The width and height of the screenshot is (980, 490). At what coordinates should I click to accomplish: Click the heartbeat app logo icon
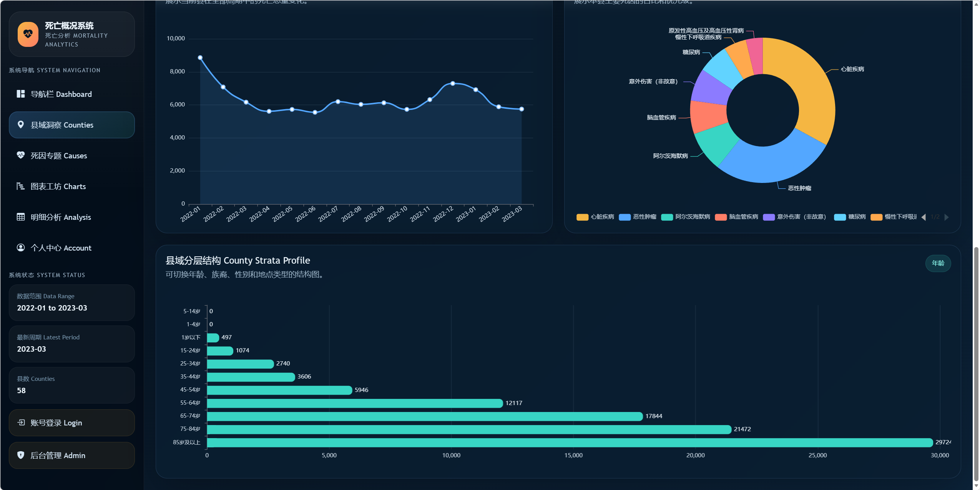click(x=28, y=34)
